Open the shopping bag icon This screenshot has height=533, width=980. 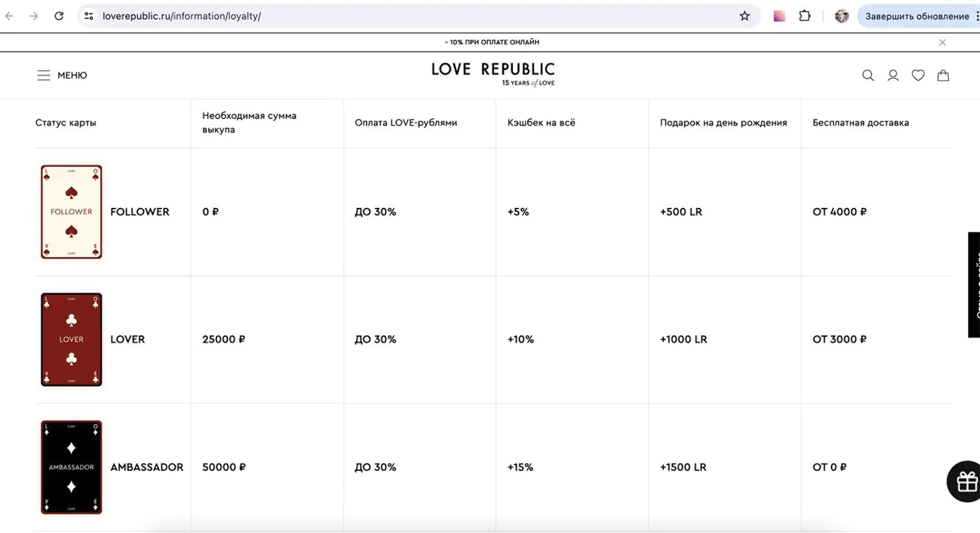pyautogui.click(x=943, y=75)
